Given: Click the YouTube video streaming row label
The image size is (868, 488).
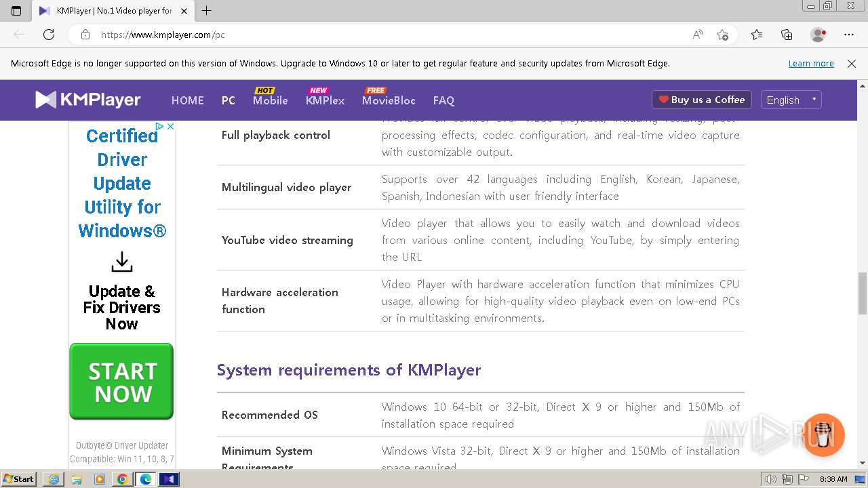Looking at the screenshot, I should [288, 240].
